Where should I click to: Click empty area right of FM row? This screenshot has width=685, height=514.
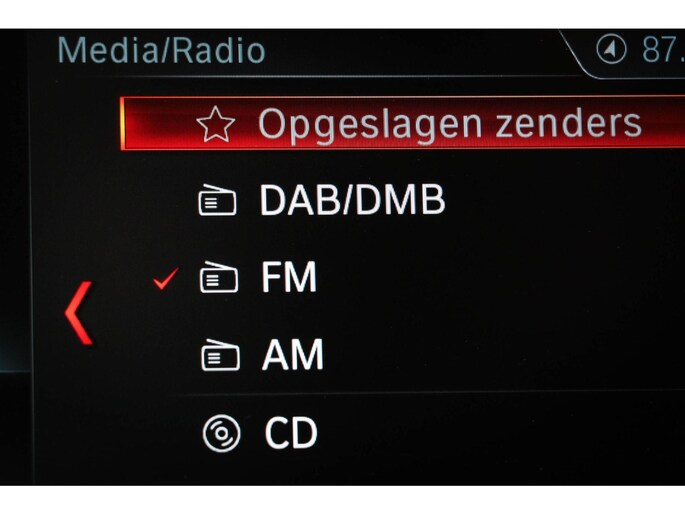501,277
